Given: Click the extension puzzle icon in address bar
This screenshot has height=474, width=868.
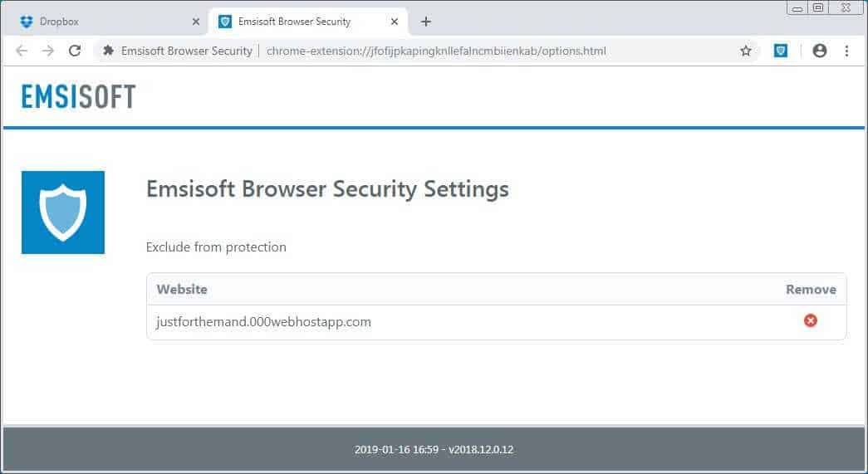Looking at the screenshot, I should [109, 51].
